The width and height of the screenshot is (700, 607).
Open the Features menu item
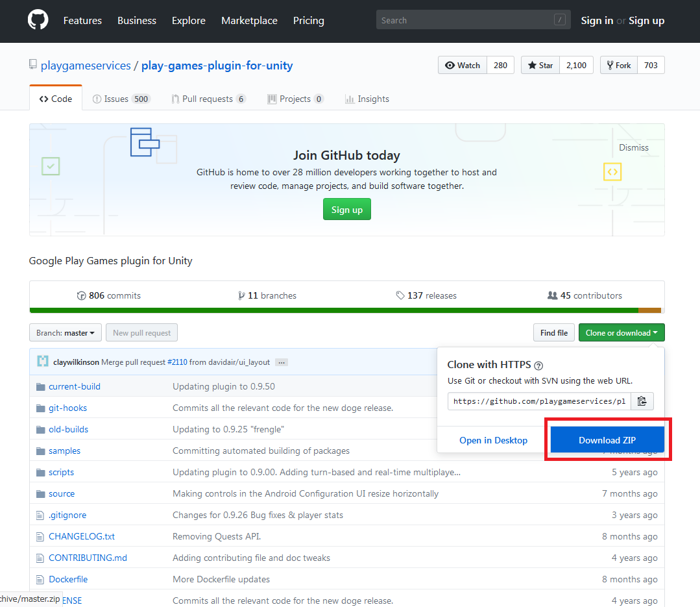pyautogui.click(x=82, y=21)
